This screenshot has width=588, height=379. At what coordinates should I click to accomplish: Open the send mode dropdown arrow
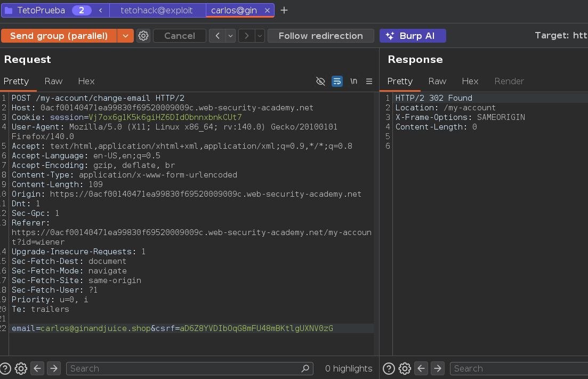125,36
